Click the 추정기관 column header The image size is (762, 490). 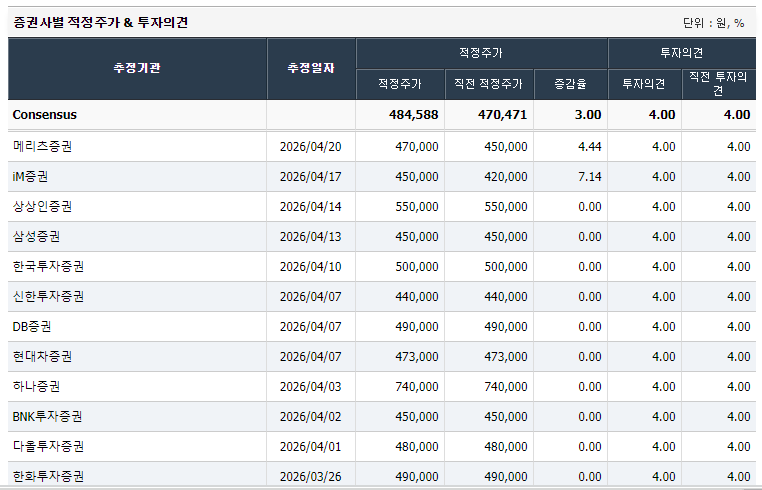pos(137,68)
